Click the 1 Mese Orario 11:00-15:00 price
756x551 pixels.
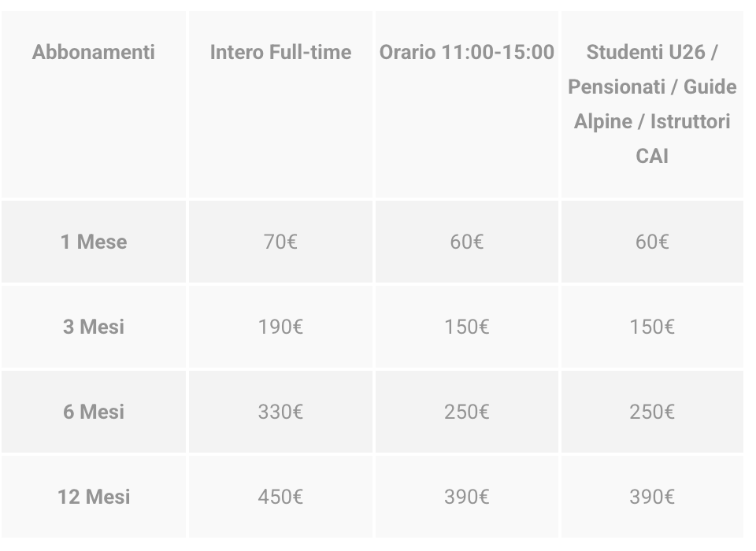point(466,242)
